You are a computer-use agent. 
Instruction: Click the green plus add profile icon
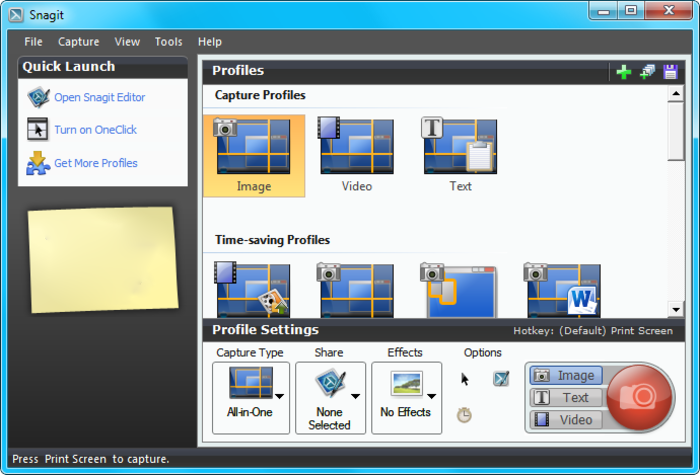(x=624, y=71)
